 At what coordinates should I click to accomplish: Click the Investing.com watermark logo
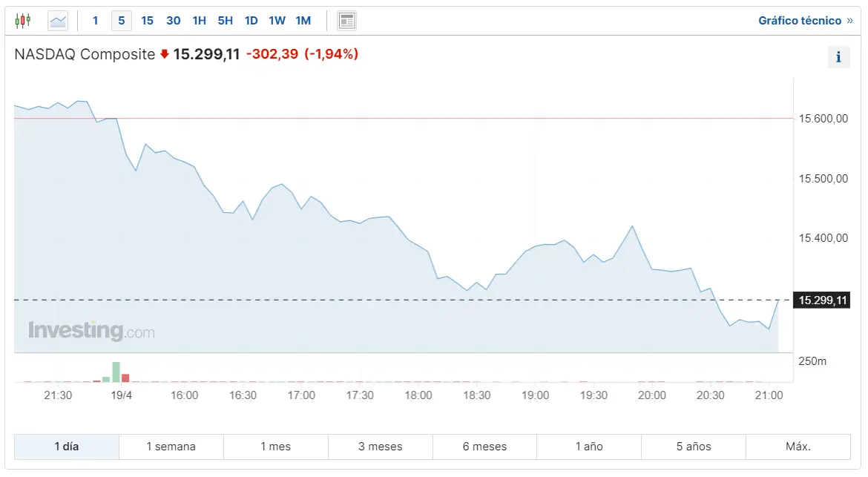91,331
